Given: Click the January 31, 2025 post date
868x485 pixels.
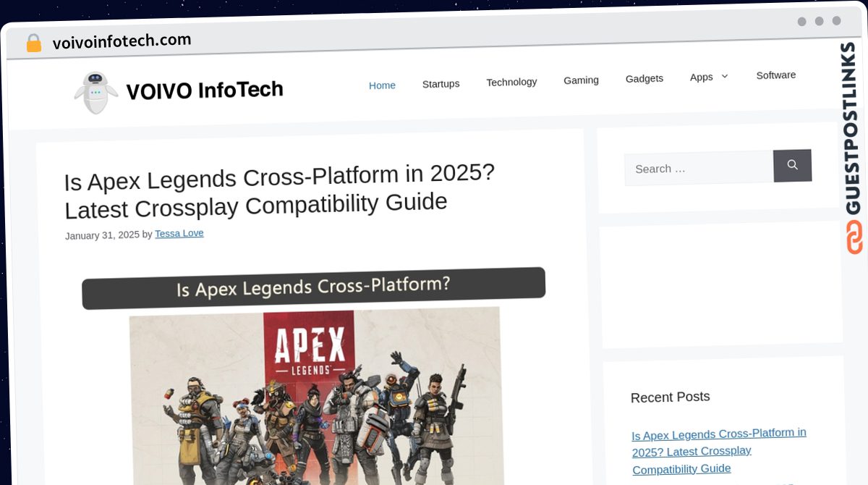Looking at the screenshot, I should tap(102, 235).
